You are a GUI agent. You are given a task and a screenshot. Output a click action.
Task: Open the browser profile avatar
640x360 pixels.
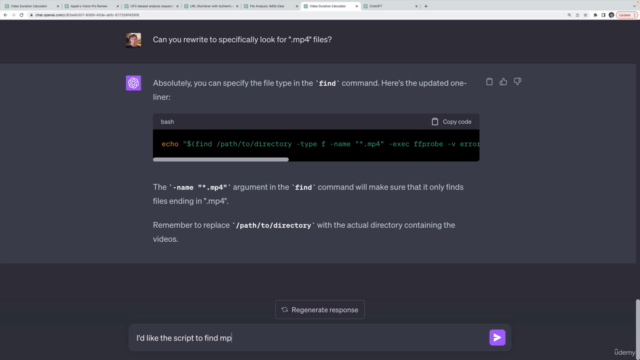tap(611, 15)
